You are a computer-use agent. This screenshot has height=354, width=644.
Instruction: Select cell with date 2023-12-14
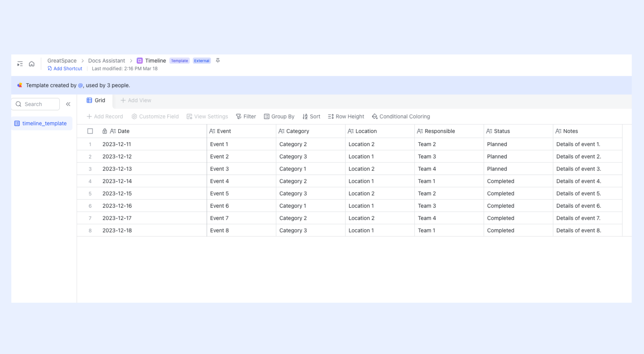[x=153, y=181]
